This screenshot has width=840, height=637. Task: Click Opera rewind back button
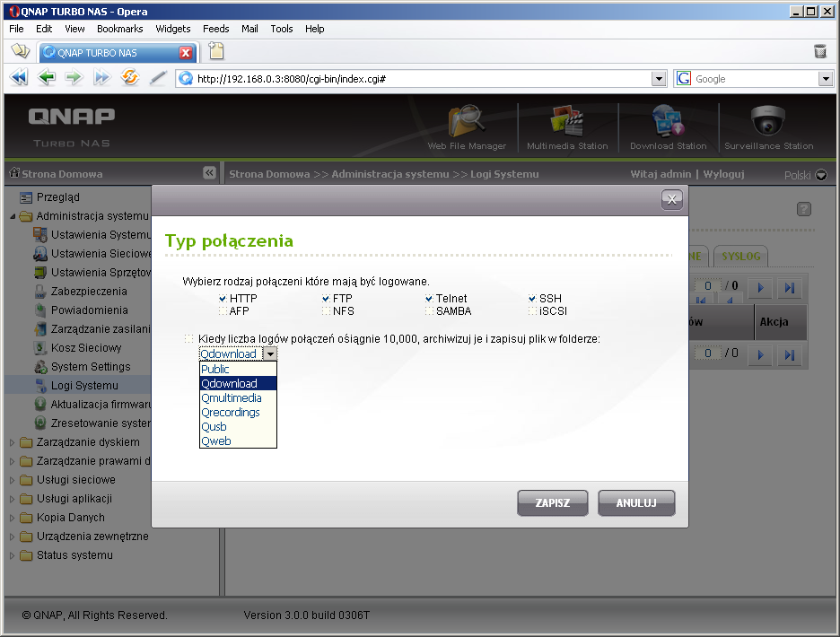[x=19, y=78]
